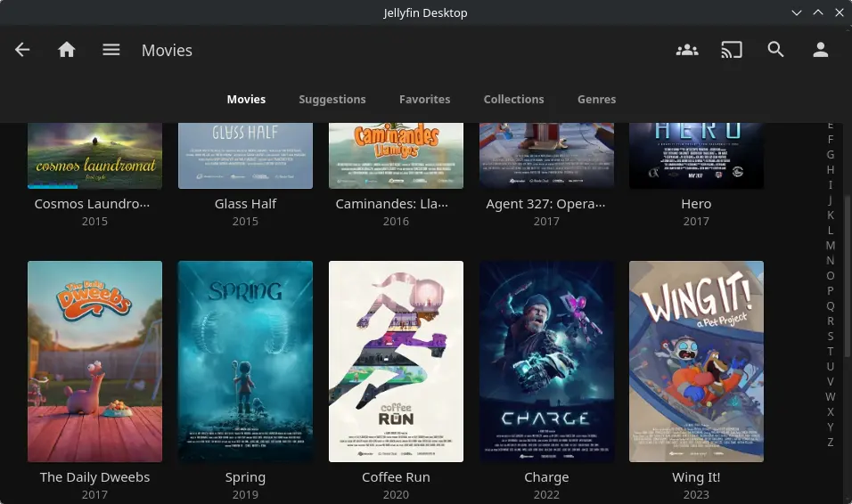Viewport: 852px width, 504px height.
Task: Jump to letter N in alphabet picker
Action: [831, 261]
